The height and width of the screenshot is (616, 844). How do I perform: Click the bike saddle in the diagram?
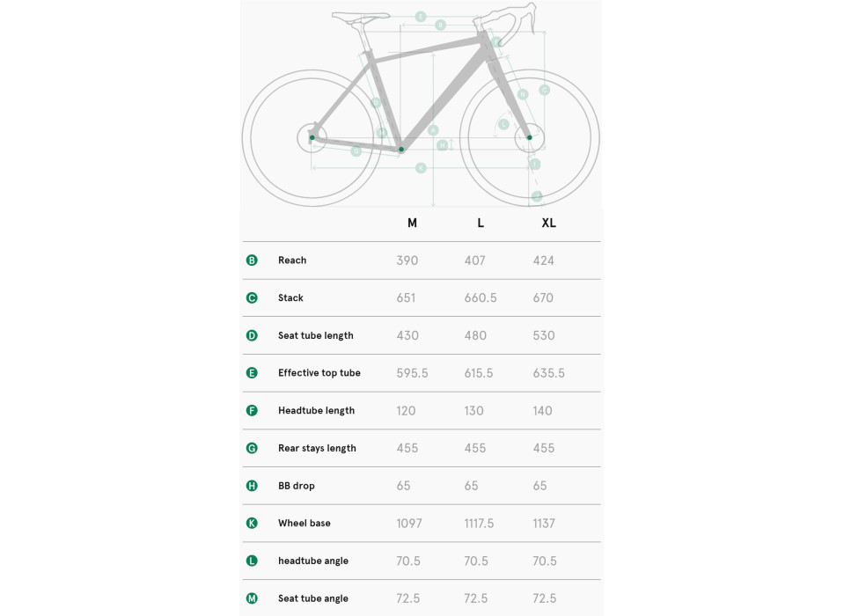coord(360,16)
